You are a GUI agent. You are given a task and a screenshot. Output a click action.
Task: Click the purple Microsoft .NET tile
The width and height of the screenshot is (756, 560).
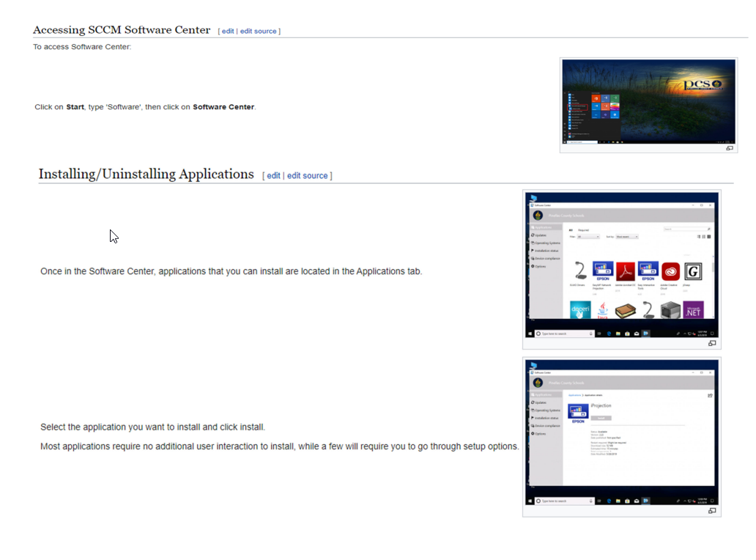[692, 311]
